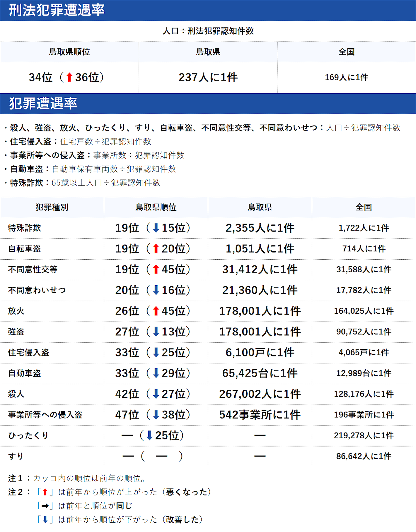Click the 237人に1件 value

[x=208, y=78]
